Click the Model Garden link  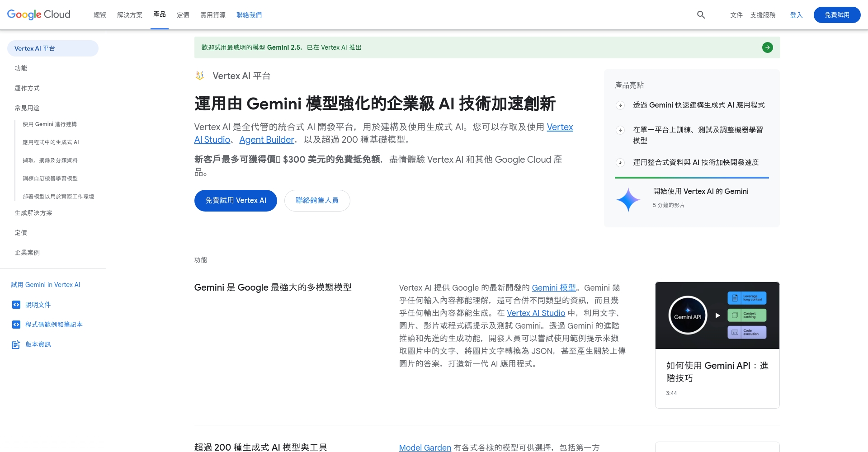click(425, 447)
